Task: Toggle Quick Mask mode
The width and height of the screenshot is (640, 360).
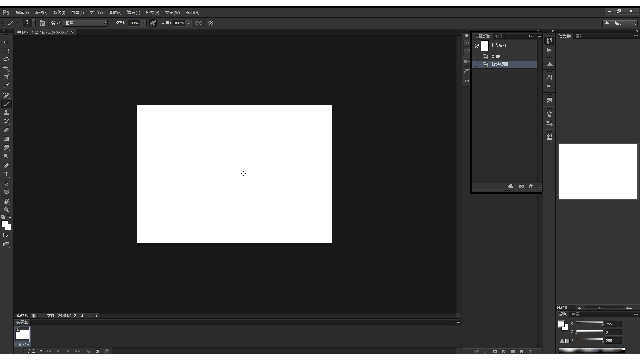Action: tap(6, 236)
